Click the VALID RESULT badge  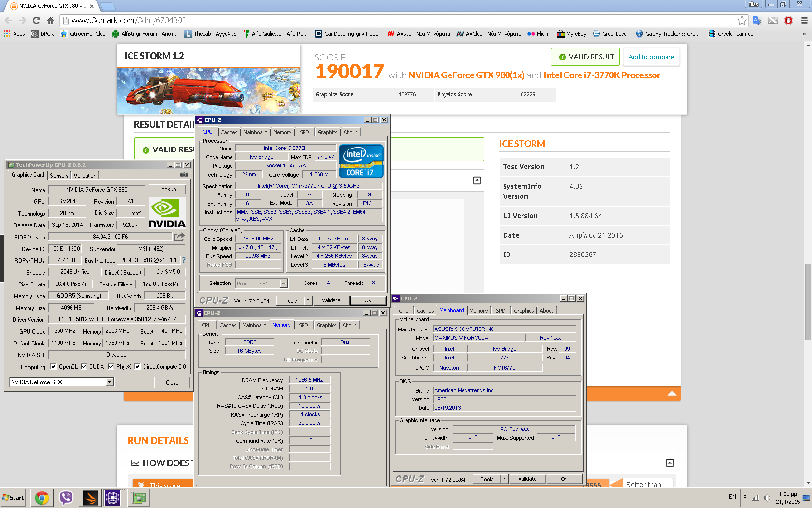[x=585, y=57]
